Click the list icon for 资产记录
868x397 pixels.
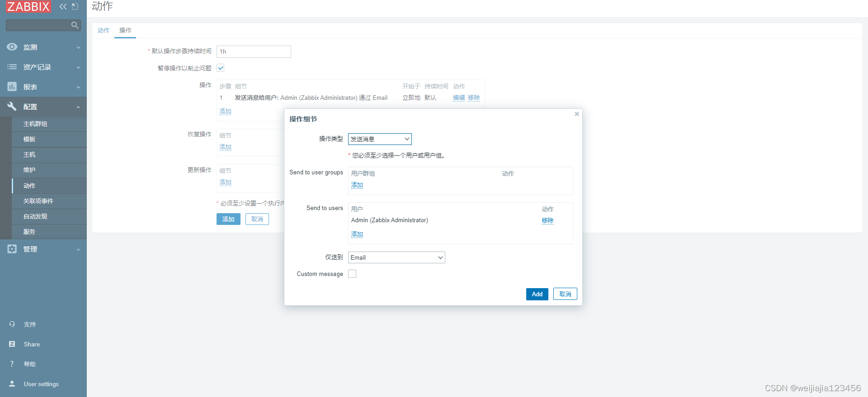pyautogui.click(x=12, y=67)
